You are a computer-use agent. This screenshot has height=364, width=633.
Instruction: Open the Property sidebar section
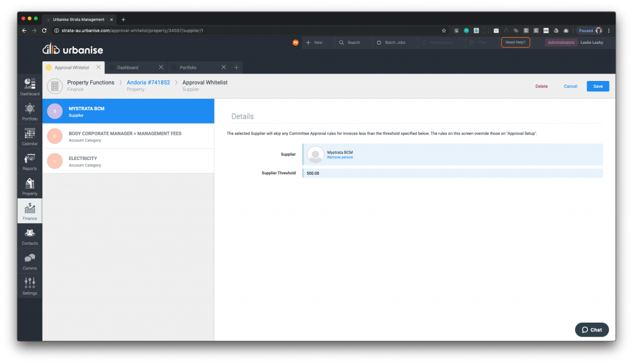30,186
